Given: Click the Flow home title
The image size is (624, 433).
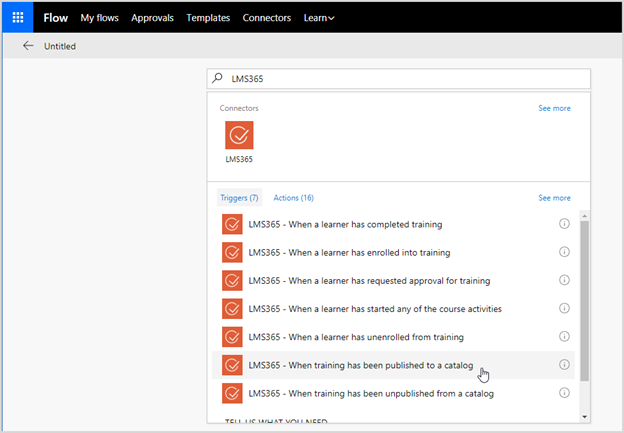Looking at the screenshot, I should click(x=56, y=18).
